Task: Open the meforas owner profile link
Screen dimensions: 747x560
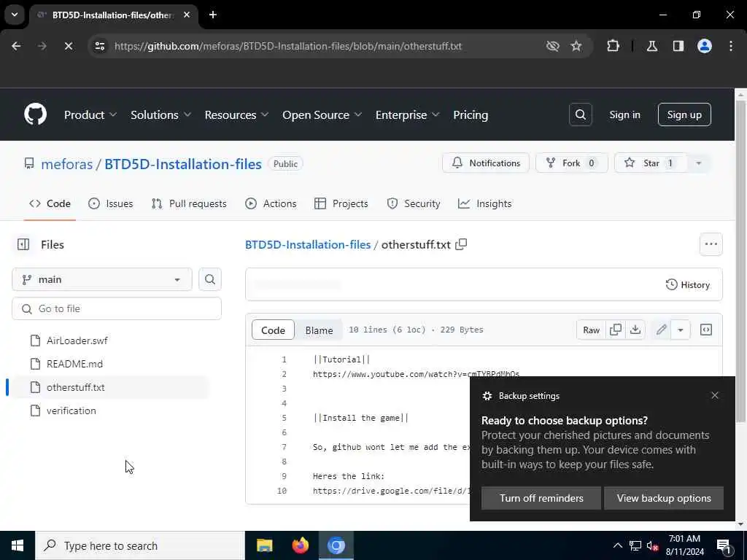Action: click(x=66, y=164)
